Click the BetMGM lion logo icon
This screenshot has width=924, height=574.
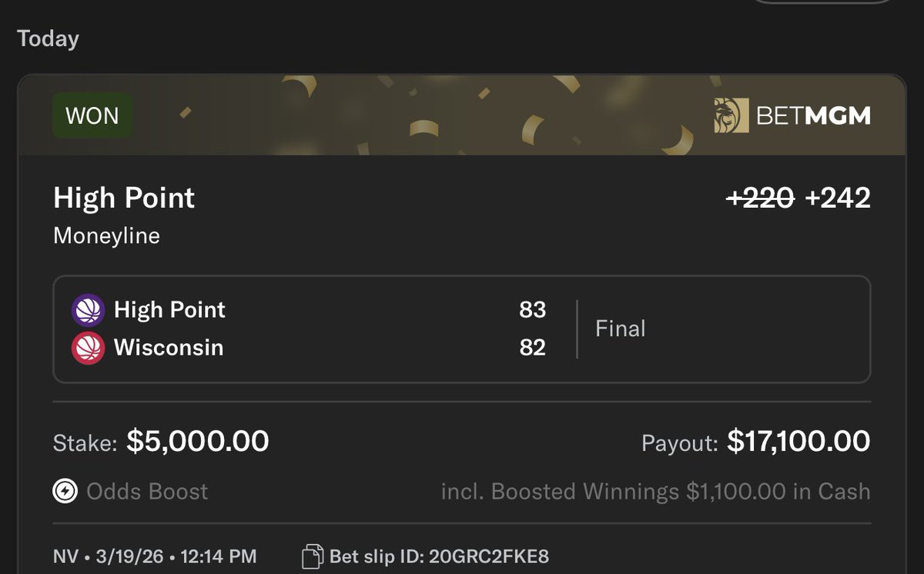[731, 115]
